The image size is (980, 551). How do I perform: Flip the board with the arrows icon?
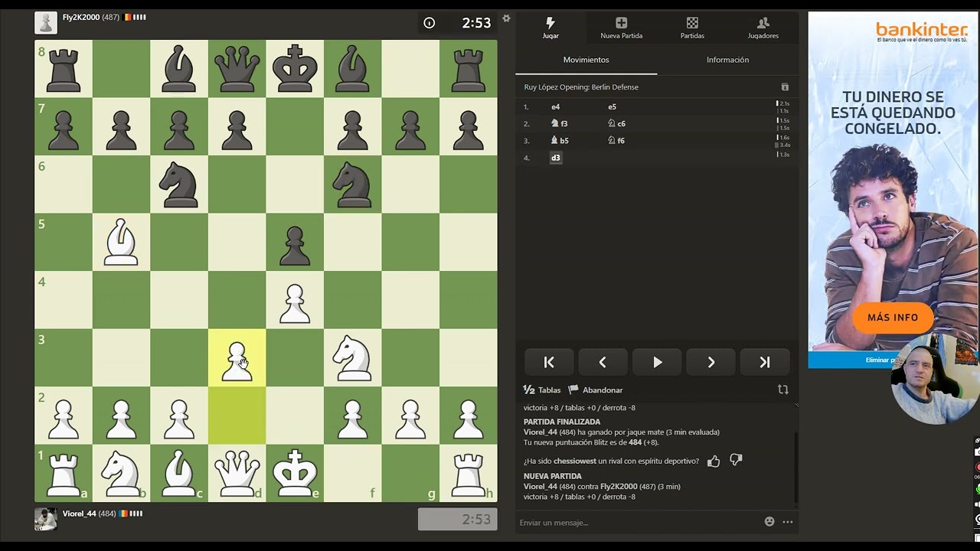[x=782, y=390]
